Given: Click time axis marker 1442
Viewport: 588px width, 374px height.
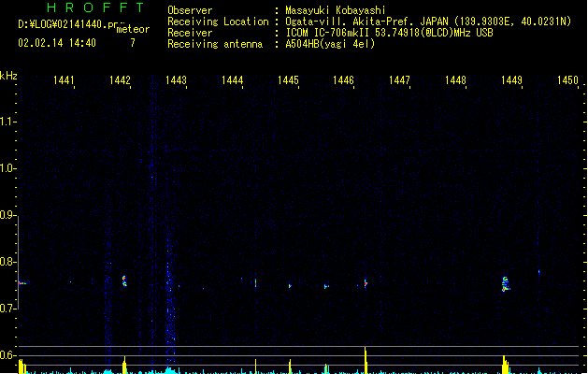Looking at the screenshot, I should [120, 80].
